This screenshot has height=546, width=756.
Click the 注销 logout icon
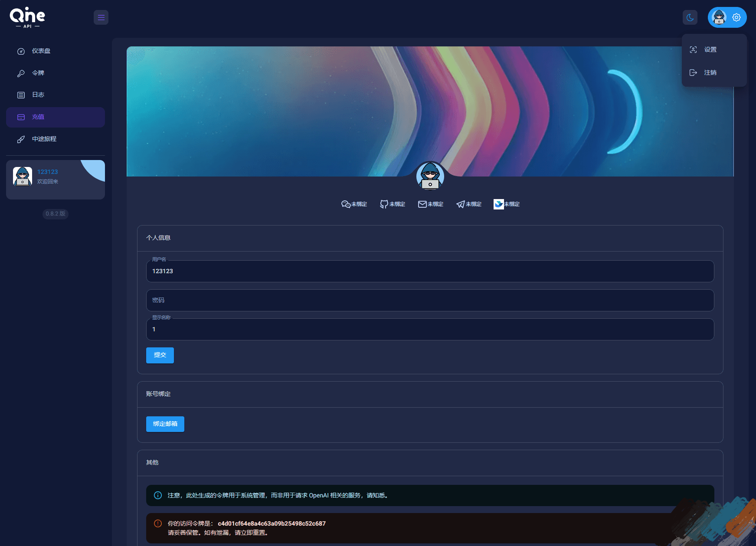coord(693,72)
